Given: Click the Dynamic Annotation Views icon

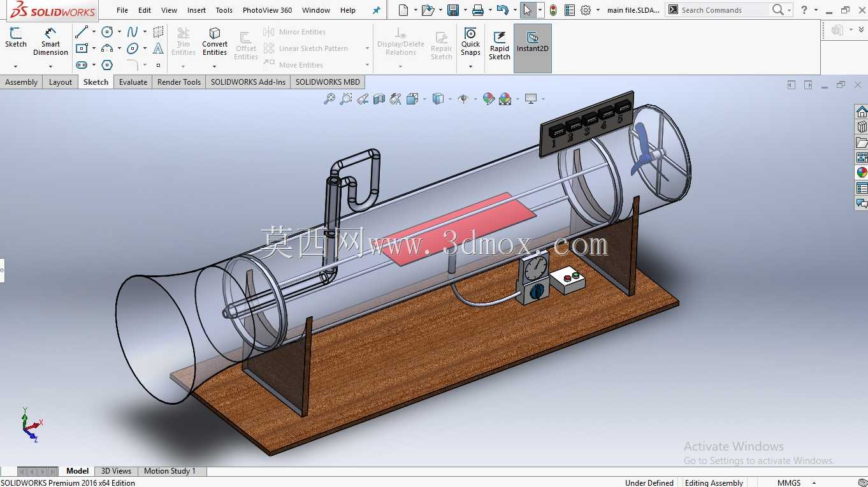Looking at the screenshot, I should tap(396, 99).
